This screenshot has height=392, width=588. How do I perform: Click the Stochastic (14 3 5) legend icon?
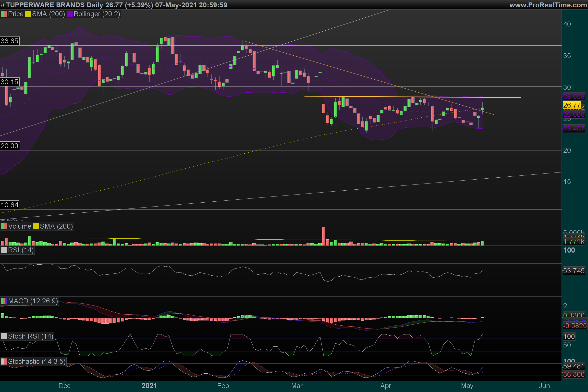[4, 362]
